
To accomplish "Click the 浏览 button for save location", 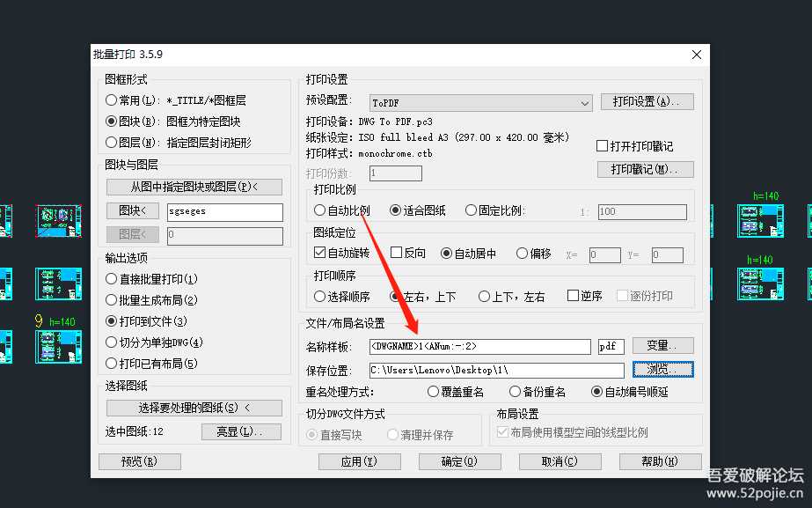I will click(662, 368).
